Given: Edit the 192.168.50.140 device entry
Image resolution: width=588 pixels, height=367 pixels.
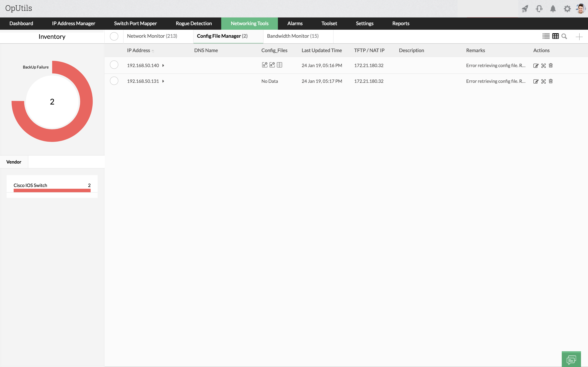Looking at the screenshot, I should coord(535,66).
